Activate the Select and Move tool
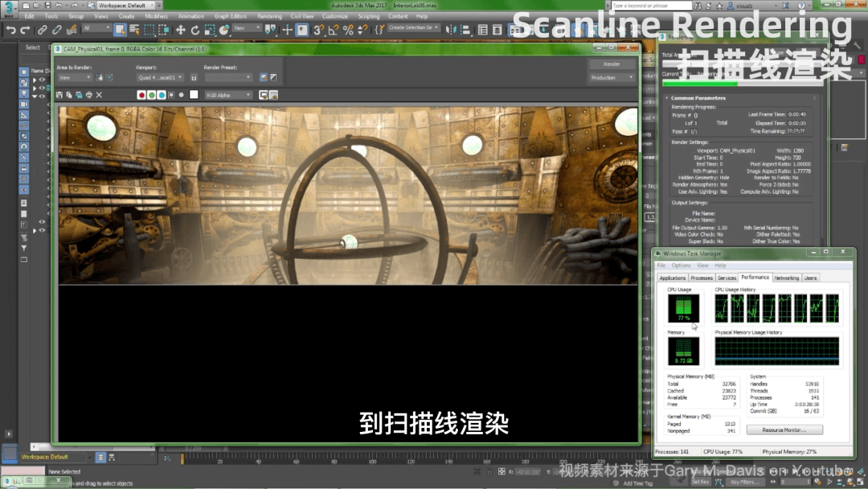This screenshot has width=868, height=489. click(x=181, y=30)
